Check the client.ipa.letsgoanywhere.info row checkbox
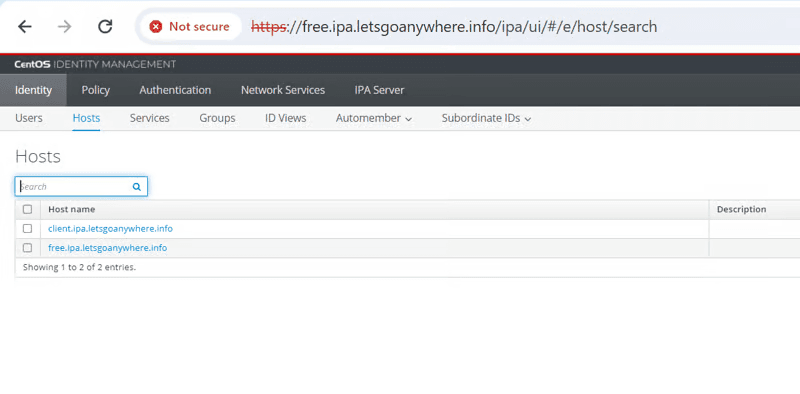 click(x=28, y=229)
